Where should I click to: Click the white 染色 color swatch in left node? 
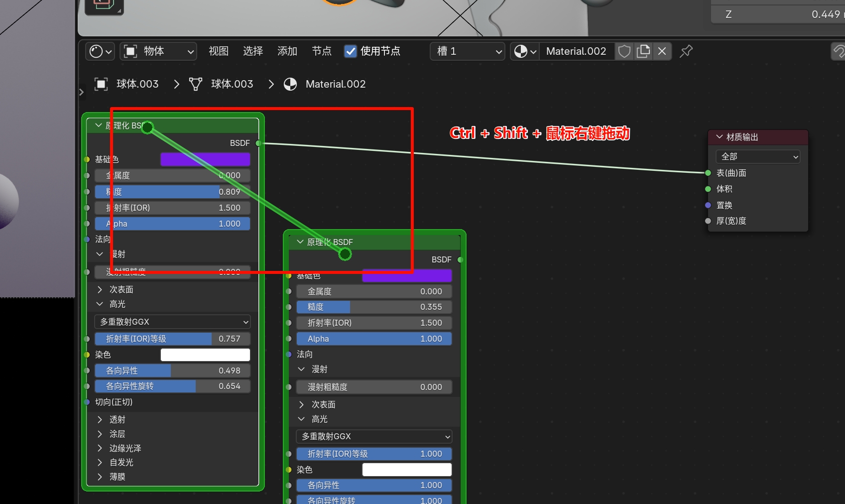point(205,355)
